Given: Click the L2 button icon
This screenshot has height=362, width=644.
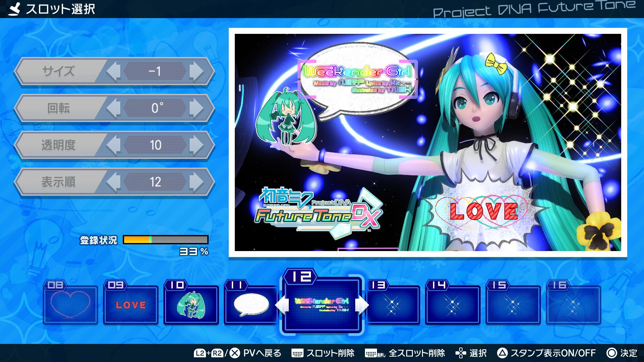Looking at the screenshot, I should (x=200, y=353).
